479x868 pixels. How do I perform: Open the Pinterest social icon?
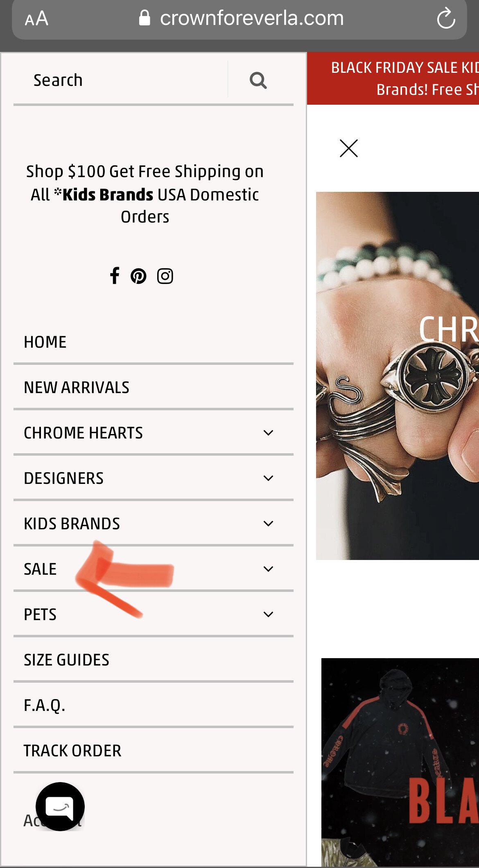point(138,276)
